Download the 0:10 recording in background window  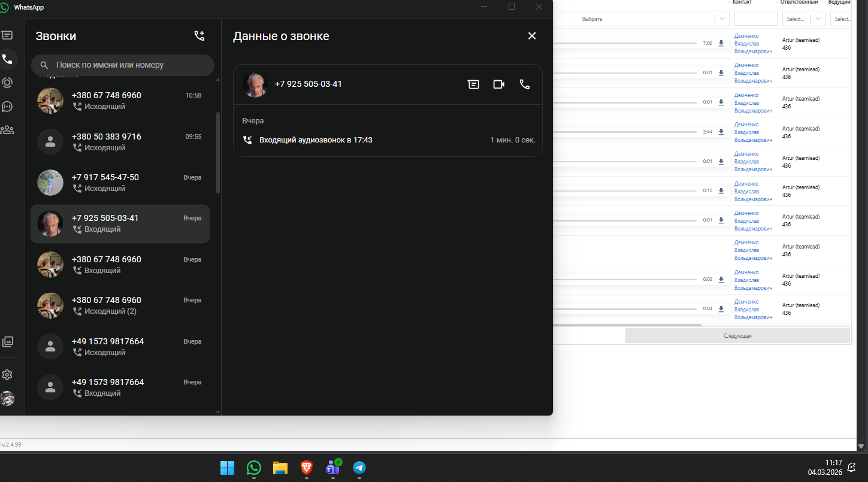tap(721, 190)
